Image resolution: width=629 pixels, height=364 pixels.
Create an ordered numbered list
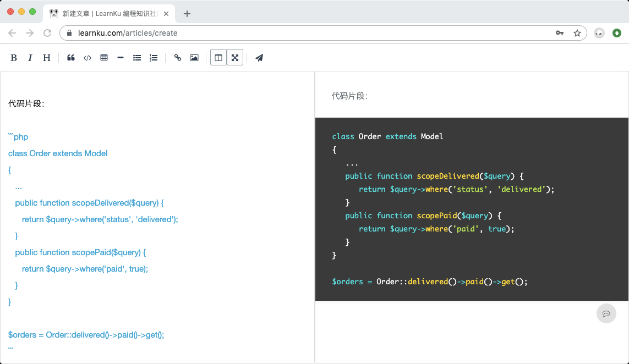(x=154, y=58)
